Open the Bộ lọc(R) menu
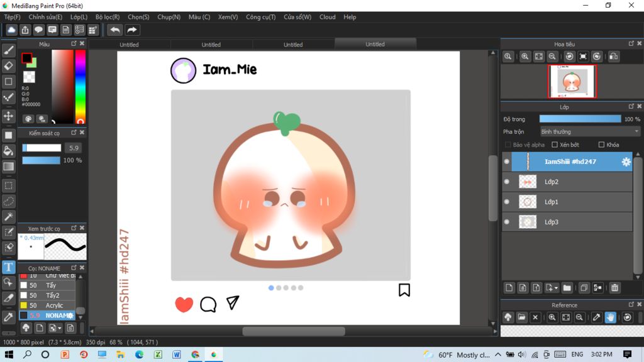This screenshot has width=644, height=362. [108, 17]
